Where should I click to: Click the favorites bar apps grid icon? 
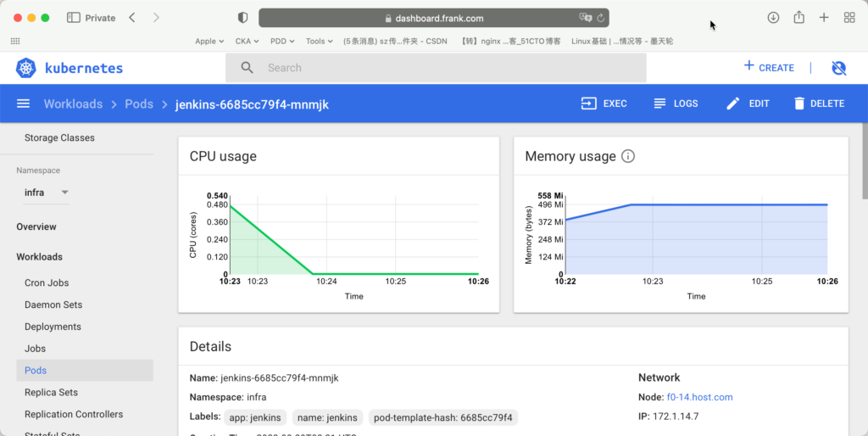point(15,41)
